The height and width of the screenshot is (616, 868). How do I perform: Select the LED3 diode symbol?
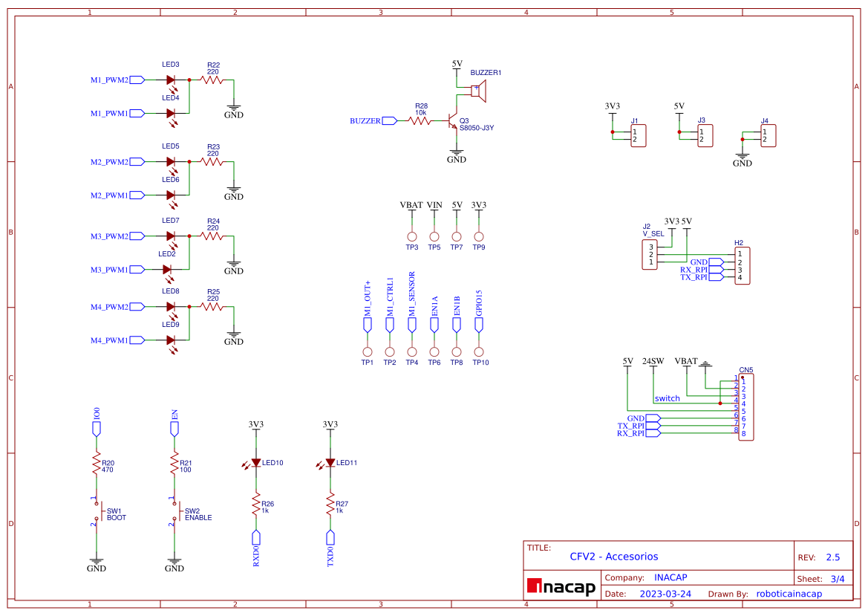click(171, 80)
